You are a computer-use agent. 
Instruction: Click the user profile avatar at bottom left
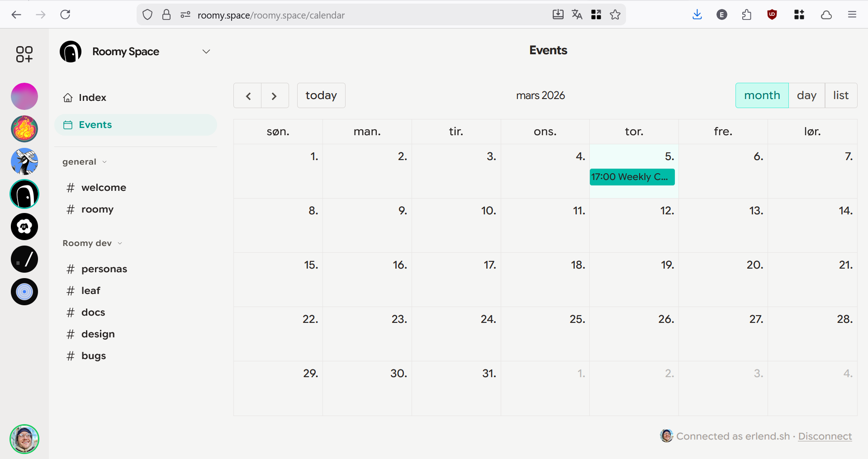coord(24,439)
